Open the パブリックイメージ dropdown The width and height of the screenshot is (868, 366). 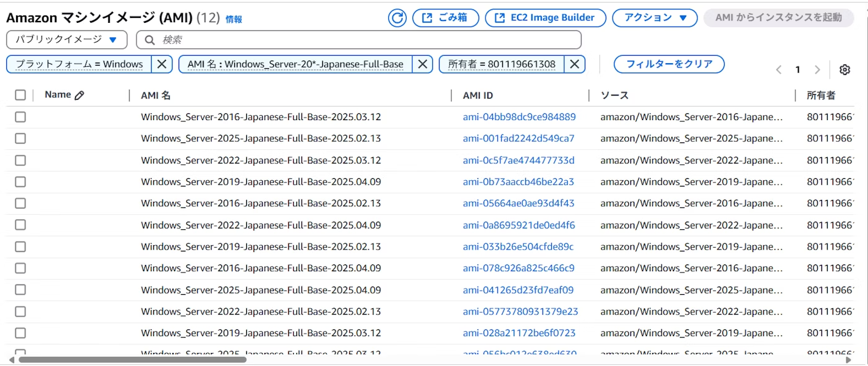[66, 40]
